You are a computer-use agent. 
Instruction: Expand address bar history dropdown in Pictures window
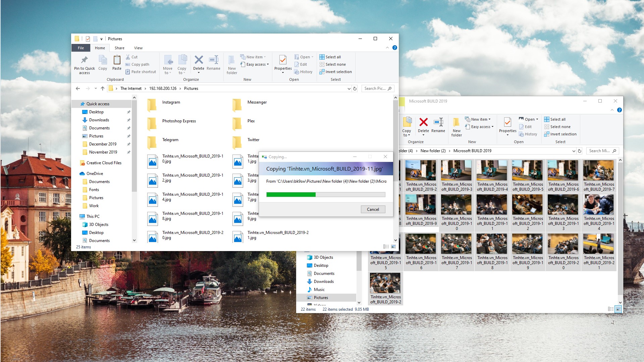[349, 88]
